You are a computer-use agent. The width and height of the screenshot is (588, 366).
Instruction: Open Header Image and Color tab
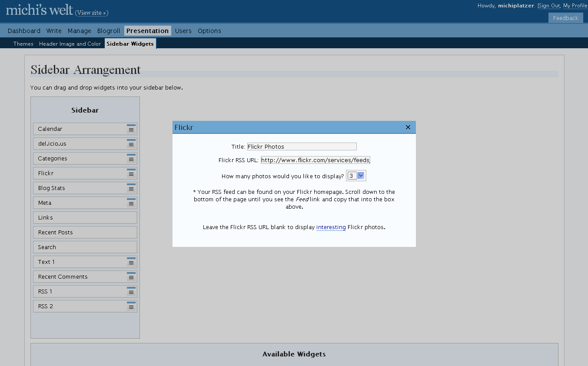click(70, 44)
